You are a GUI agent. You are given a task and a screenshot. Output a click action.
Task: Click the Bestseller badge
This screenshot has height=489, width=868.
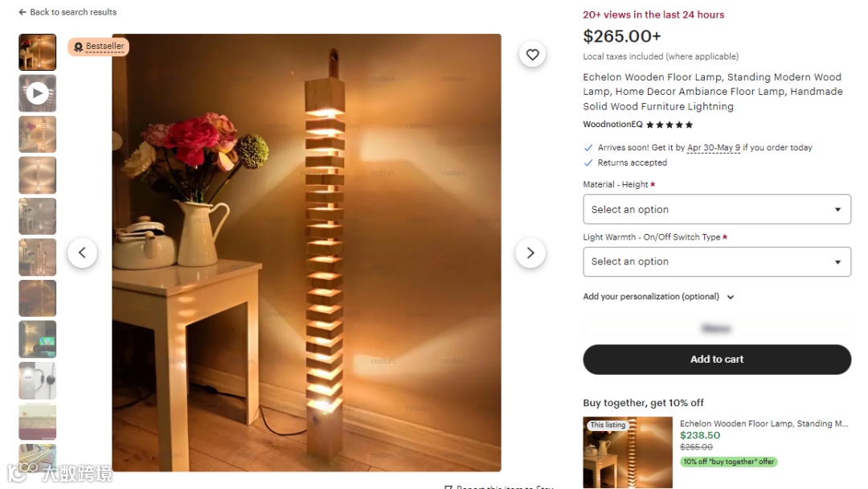coord(99,47)
